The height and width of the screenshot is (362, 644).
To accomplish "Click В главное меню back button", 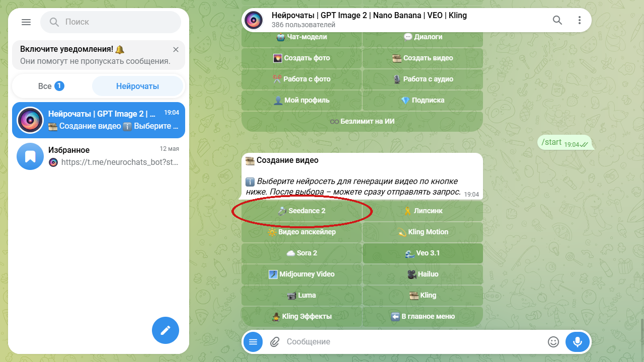I will (423, 316).
